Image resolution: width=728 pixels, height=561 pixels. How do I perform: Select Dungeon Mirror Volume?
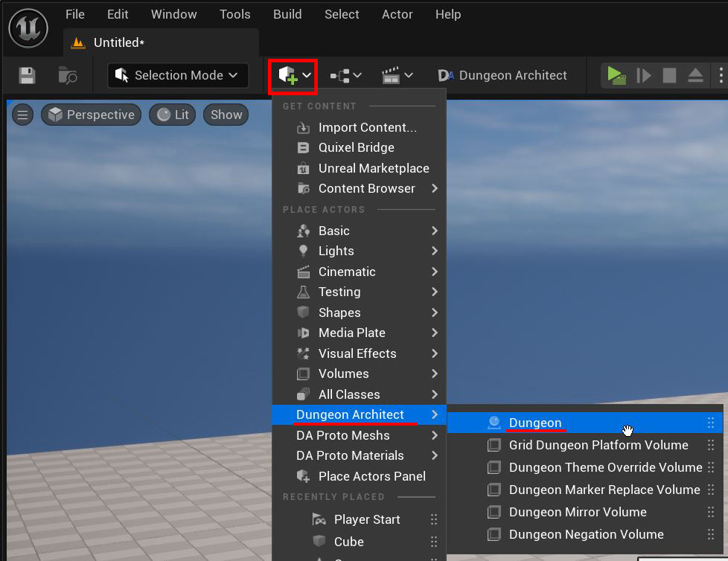[585, 512]
